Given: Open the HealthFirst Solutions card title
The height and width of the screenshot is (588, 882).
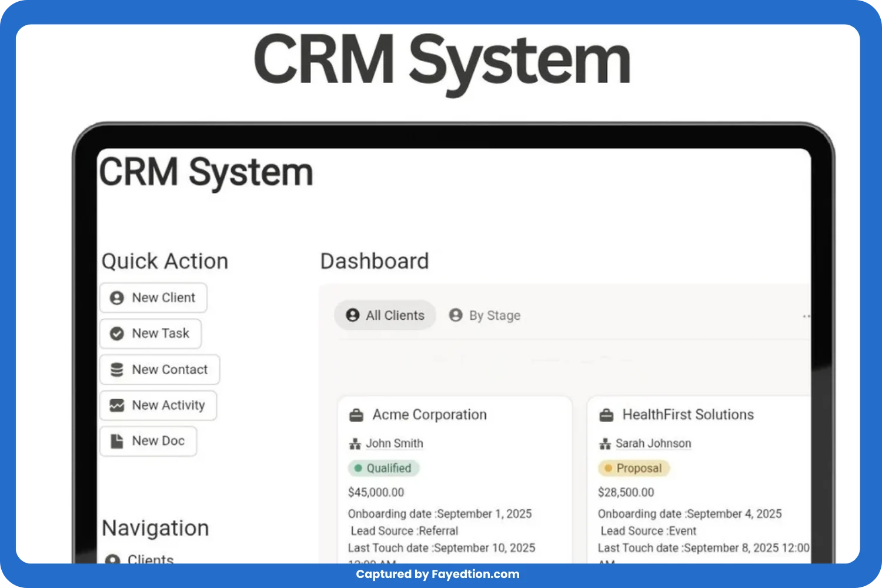Looking at the screenshot, I should tap(688, 415).
